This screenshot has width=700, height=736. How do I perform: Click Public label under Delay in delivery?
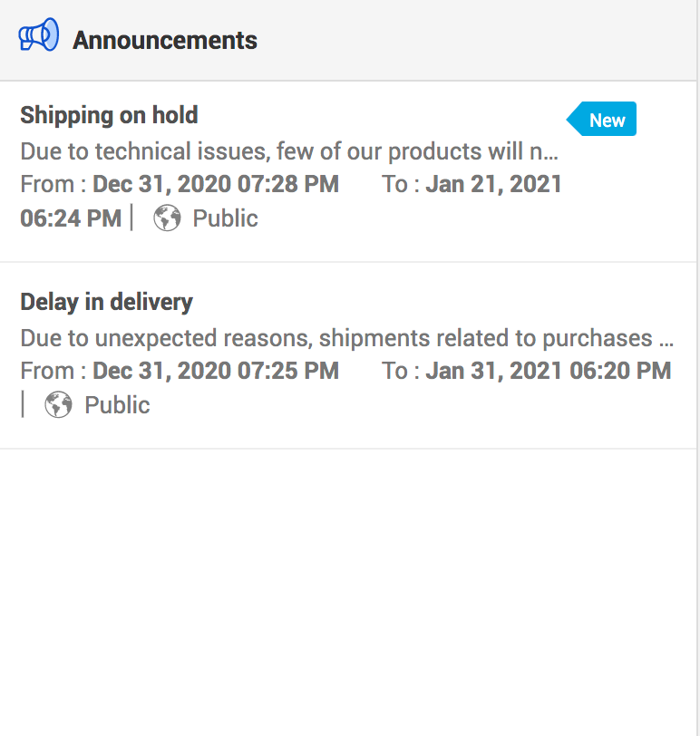pos(117,405)
